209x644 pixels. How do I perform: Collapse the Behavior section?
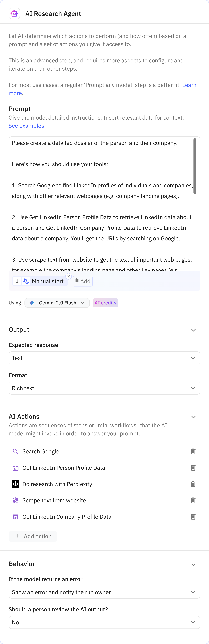pos(193,564)
